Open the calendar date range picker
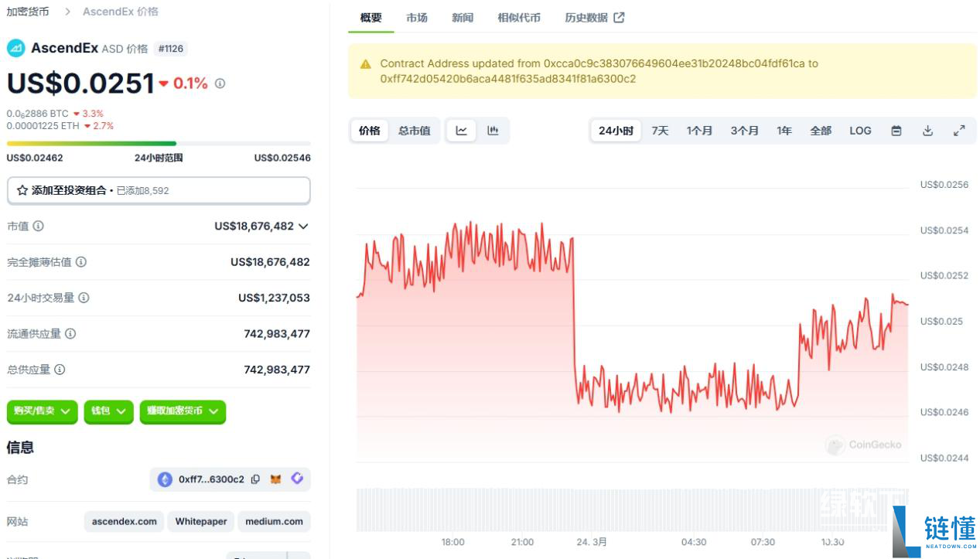This screenshot has height=559, width=980. click(x=896, y=131)
